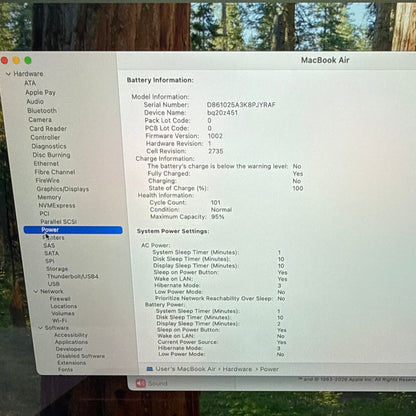Zoom window with green button

click(28, 60)
